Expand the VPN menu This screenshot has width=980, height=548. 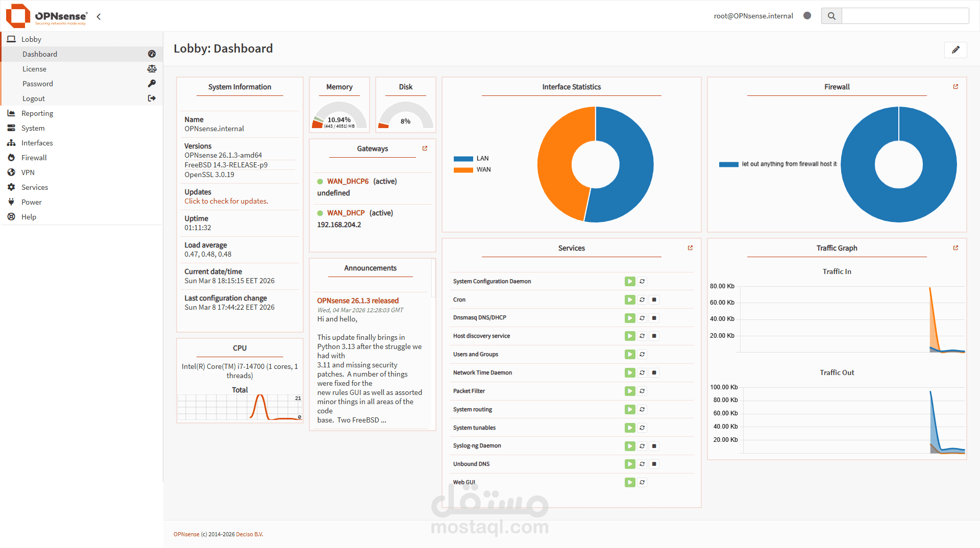click(x=82, y=172)
